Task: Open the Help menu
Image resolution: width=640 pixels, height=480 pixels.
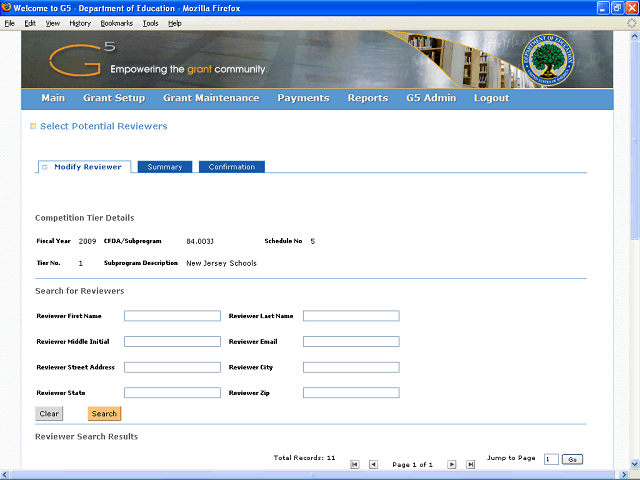Action: point(175,23)
